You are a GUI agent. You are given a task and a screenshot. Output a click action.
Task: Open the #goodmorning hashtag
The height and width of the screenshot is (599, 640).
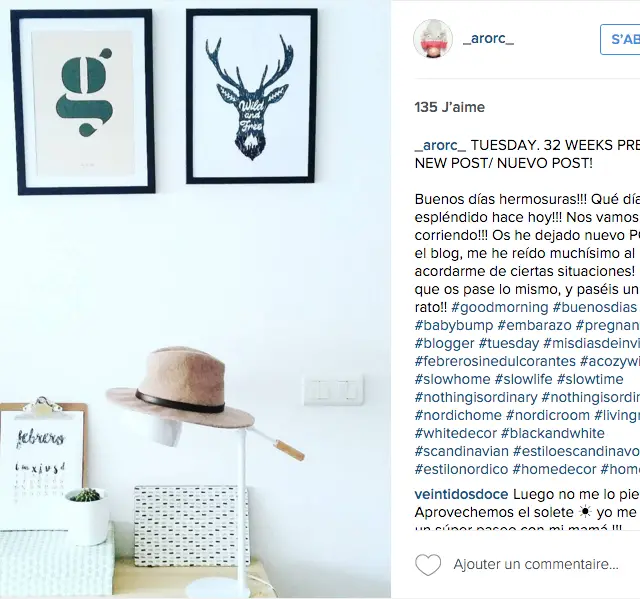(500, 307)
